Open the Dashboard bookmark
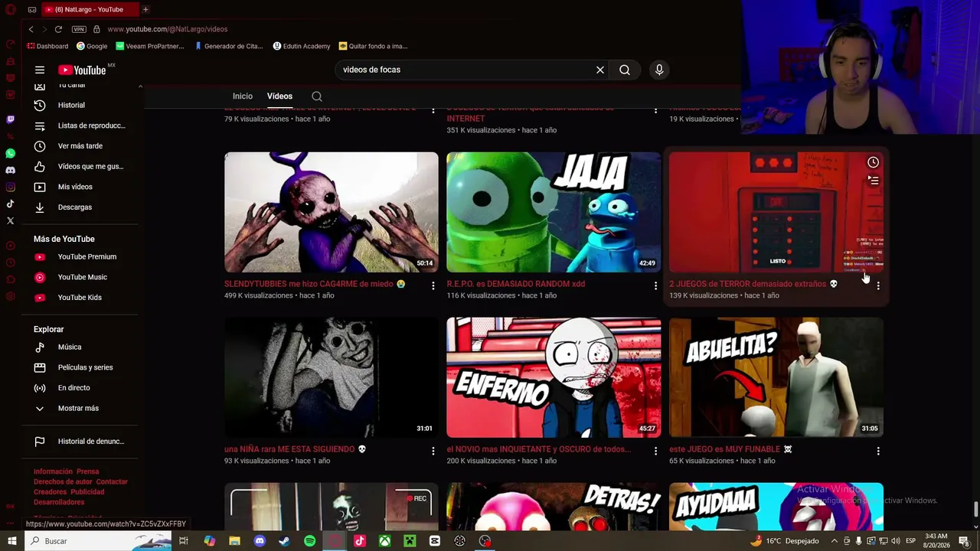Screen dimensions: 980x551 [47, 46]
